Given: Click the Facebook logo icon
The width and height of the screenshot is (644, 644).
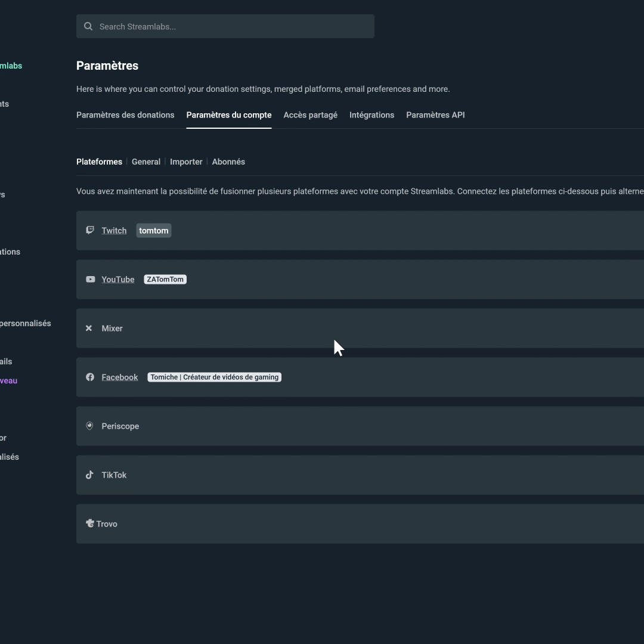Looking at the screenshot, I should [90, 377].
